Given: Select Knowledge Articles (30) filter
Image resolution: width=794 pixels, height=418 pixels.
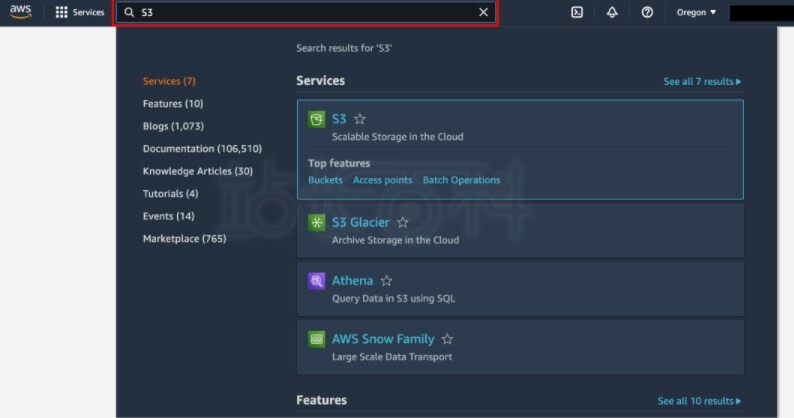Looking at the screenshot, I should pos(197,171).
